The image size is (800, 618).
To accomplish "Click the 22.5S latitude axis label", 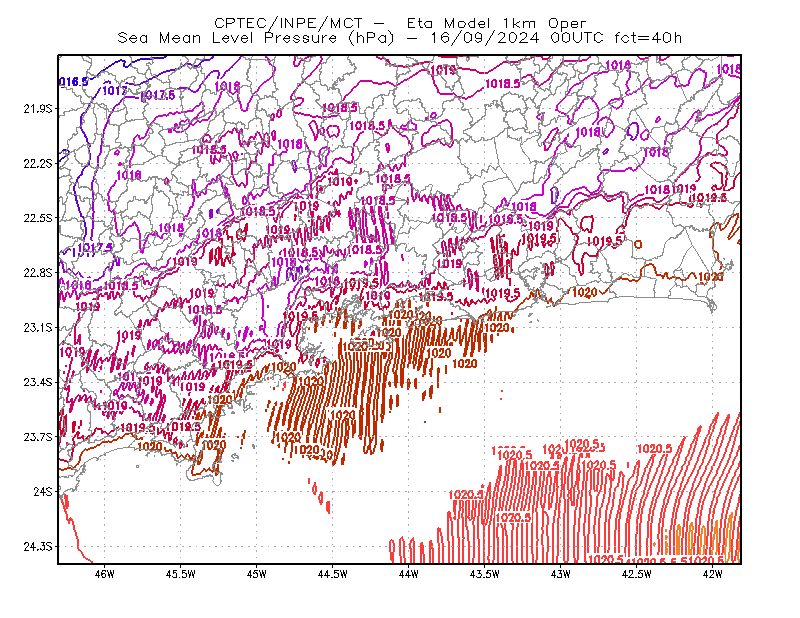I will click(37, 218).
